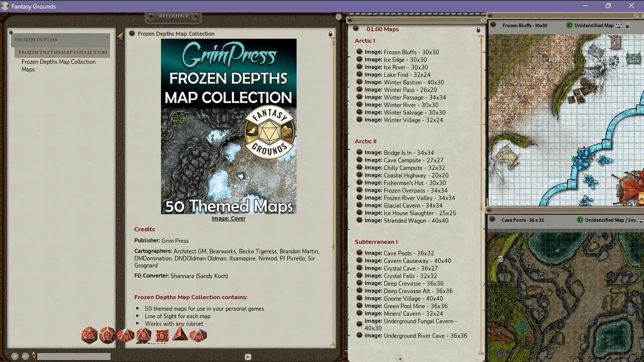Click Green Pool Mine - 36x36 text
The image size is (644, 362).
click(416, 306)
